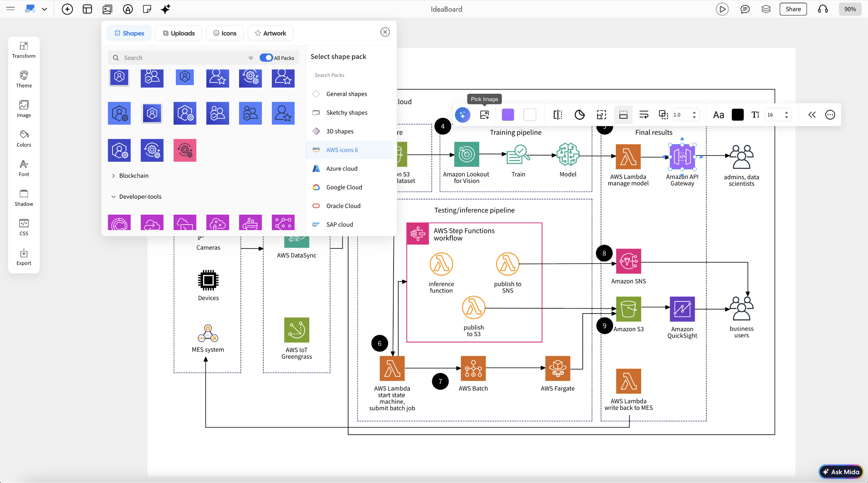Open the Theme panel
868x483 pixels.
click(24, 79)
